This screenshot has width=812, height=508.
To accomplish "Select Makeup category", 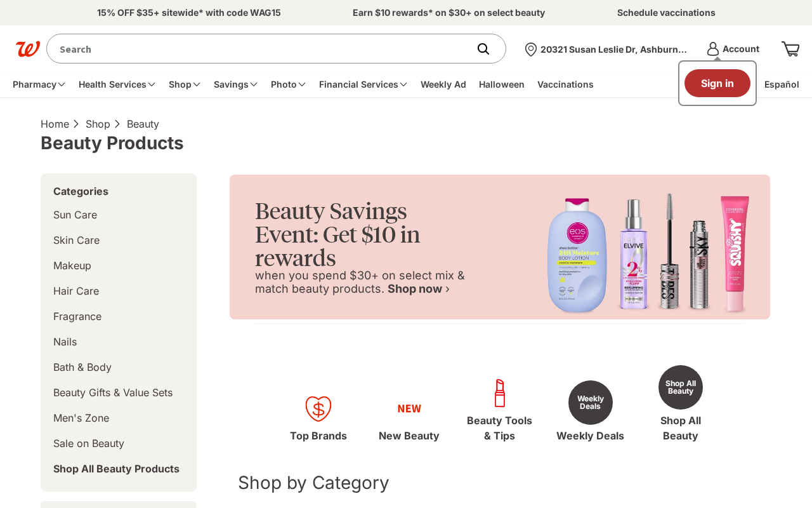I will tap(72, 265).
